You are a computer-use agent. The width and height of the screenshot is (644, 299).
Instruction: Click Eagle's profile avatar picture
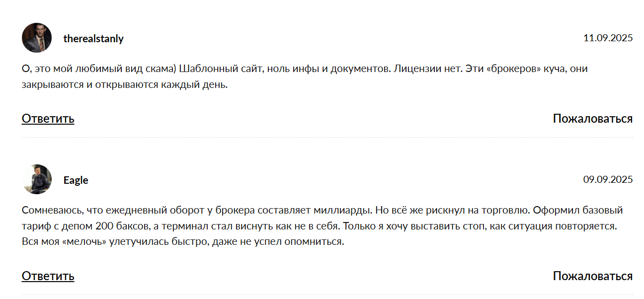point(37,179)
